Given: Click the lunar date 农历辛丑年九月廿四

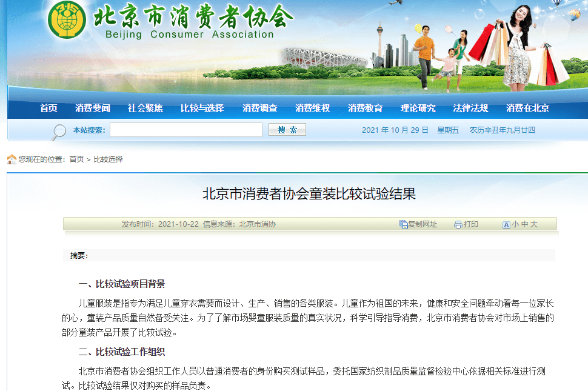Looking at the screenshot, I should point(503,130).
